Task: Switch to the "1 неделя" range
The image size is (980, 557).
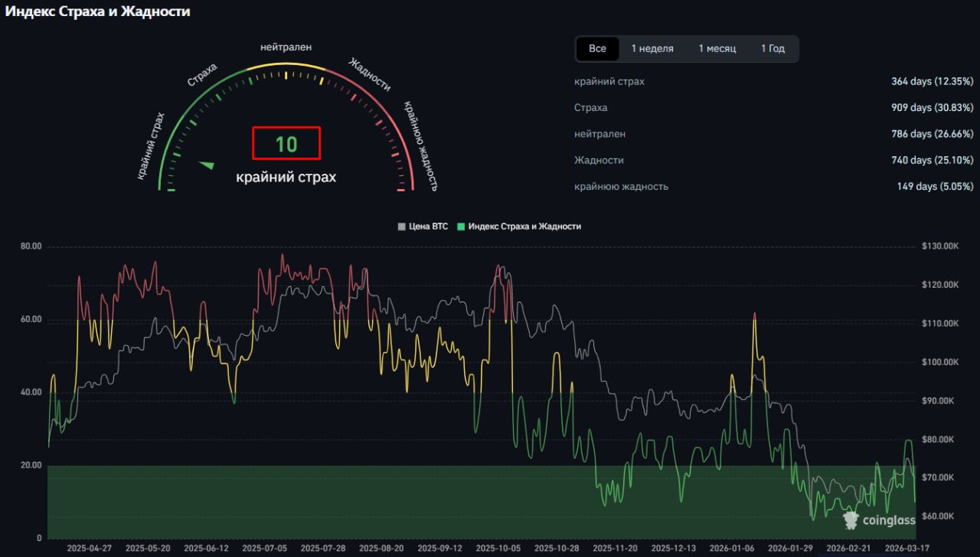Action: (652, 48)
